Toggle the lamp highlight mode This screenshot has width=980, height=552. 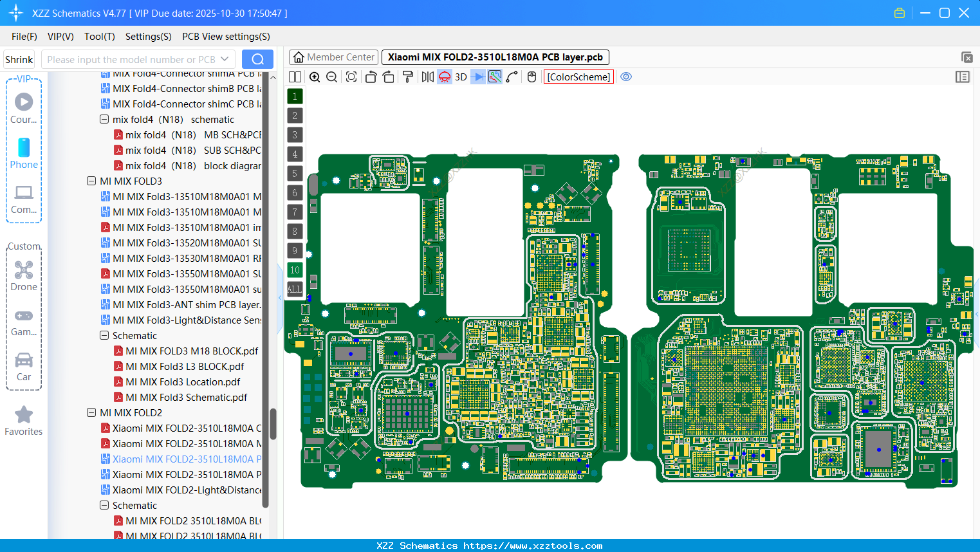[x=443, y=77]
